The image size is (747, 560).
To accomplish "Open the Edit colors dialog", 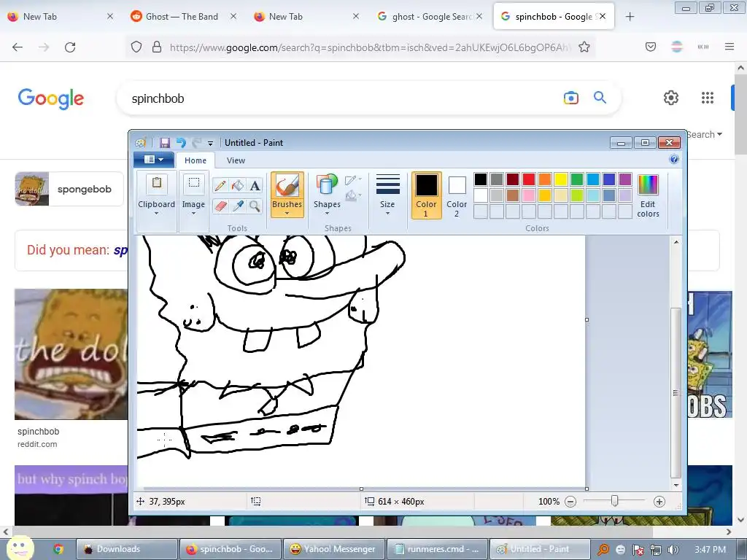I will (x=648, y=195).
